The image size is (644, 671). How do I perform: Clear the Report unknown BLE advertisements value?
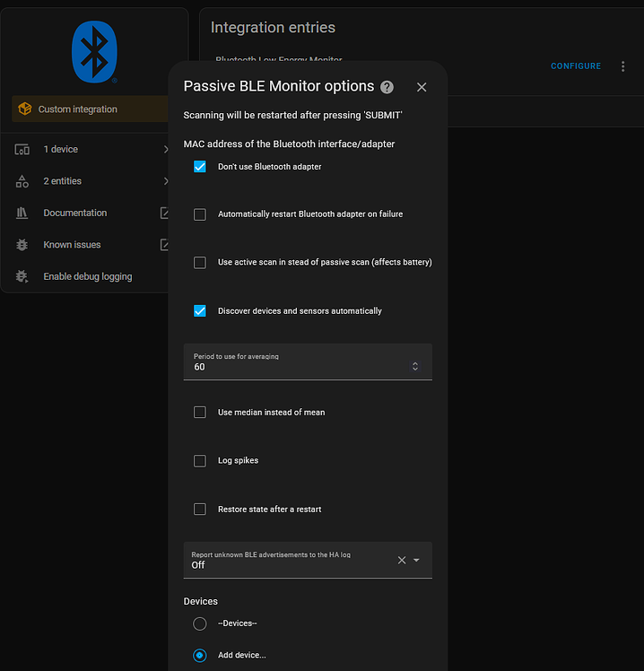(402, 561)
